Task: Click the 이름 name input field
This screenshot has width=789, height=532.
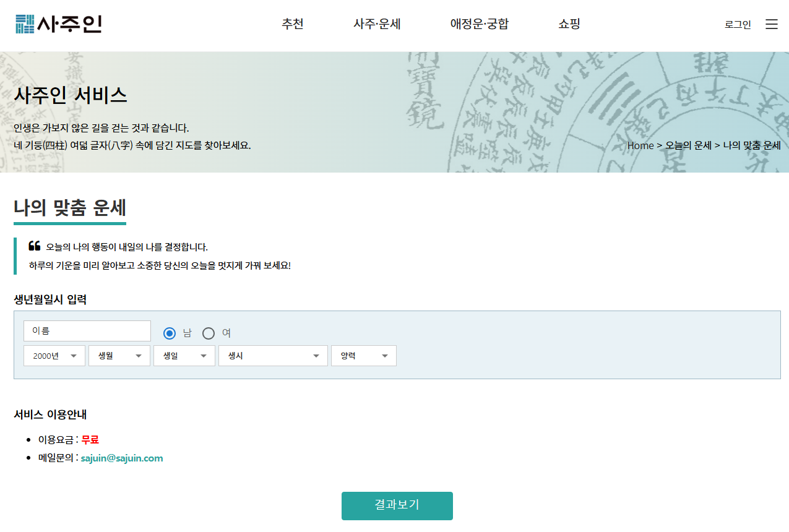Action: pyautogui.click(x=87, y=330)
